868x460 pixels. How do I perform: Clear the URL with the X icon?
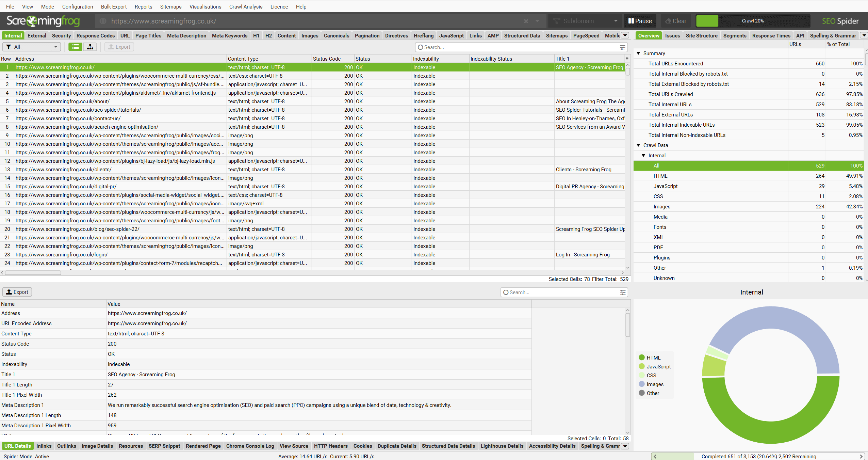click(x=526, y=21)
